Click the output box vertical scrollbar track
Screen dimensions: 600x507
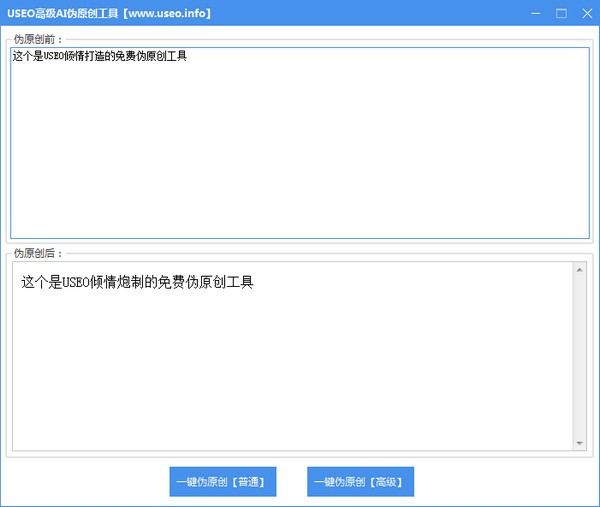[x=579, y=356]
